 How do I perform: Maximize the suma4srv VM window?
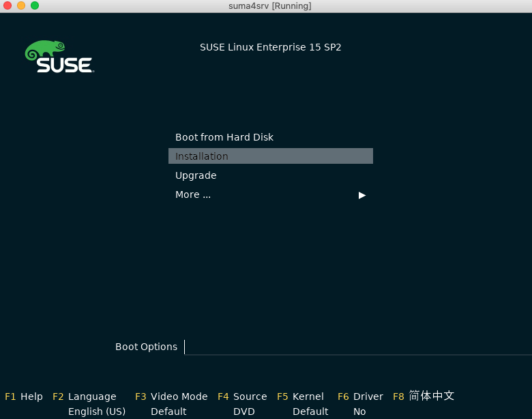coord(35,5)
